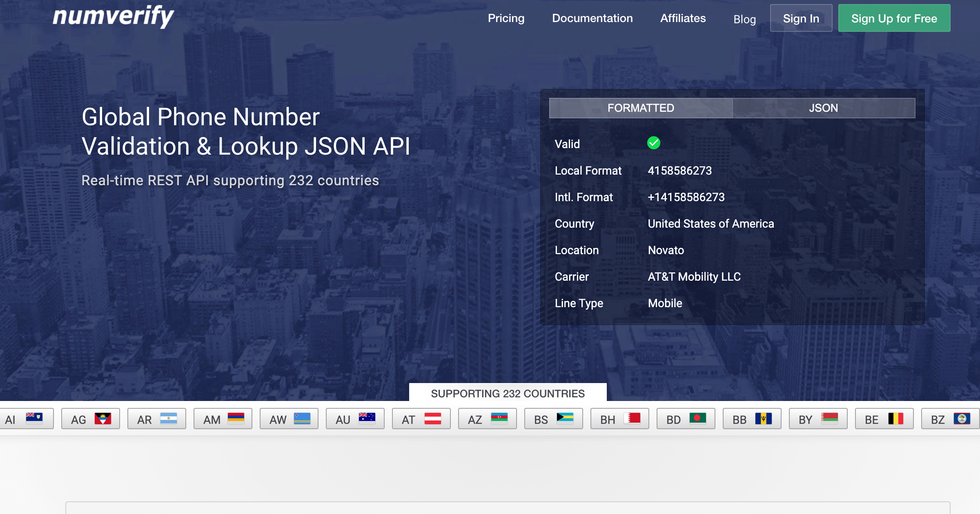The width and height of the screenshot is (980, 514).
Task: Open the Pricing page
Action: tap(506, 18)
